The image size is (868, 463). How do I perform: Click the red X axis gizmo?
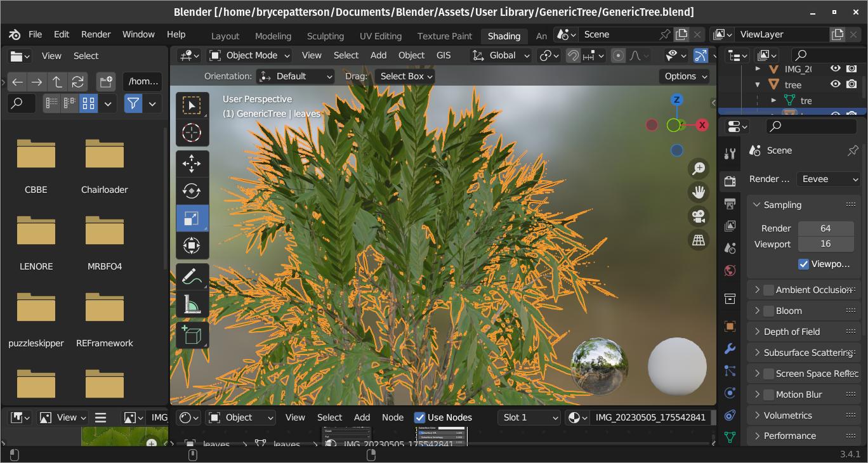pyautogui.click(x=702, y=125)
